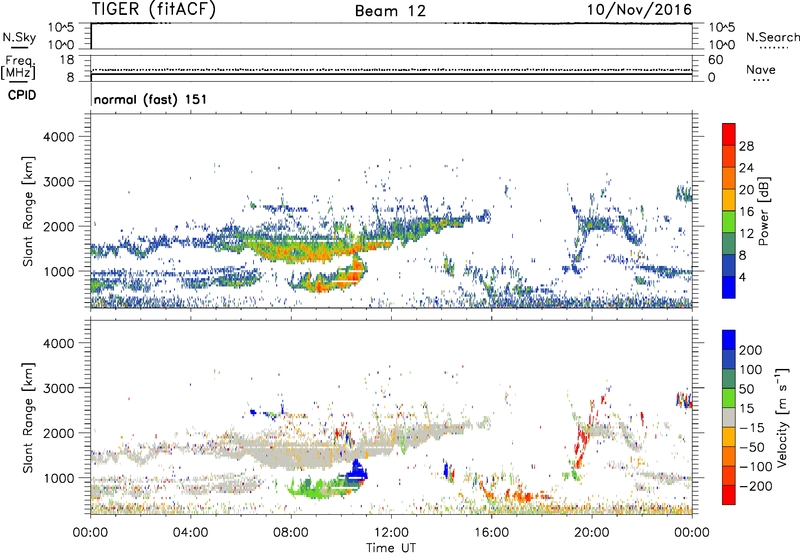Click the TIGER (fitACF) title text
The height and width of the screenshot is (554, 800).
pyautogui.click(x=154, y=10)
